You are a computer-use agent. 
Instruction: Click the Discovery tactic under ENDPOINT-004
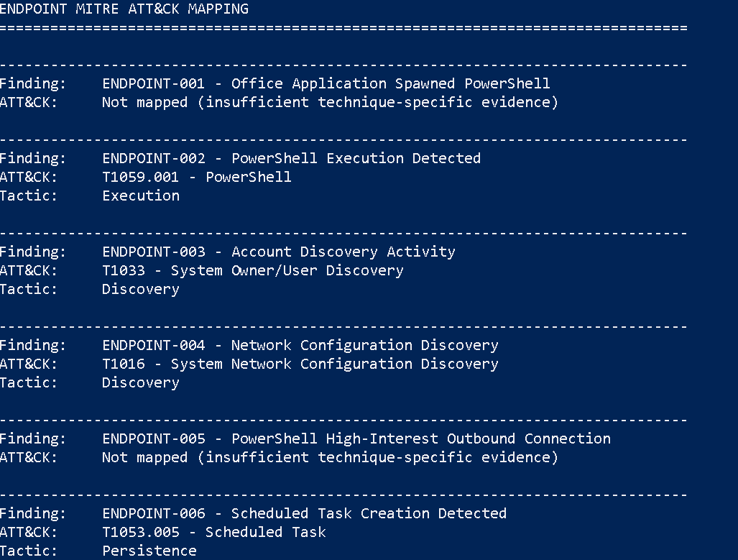pyautogui.click(x=141, y=383)
